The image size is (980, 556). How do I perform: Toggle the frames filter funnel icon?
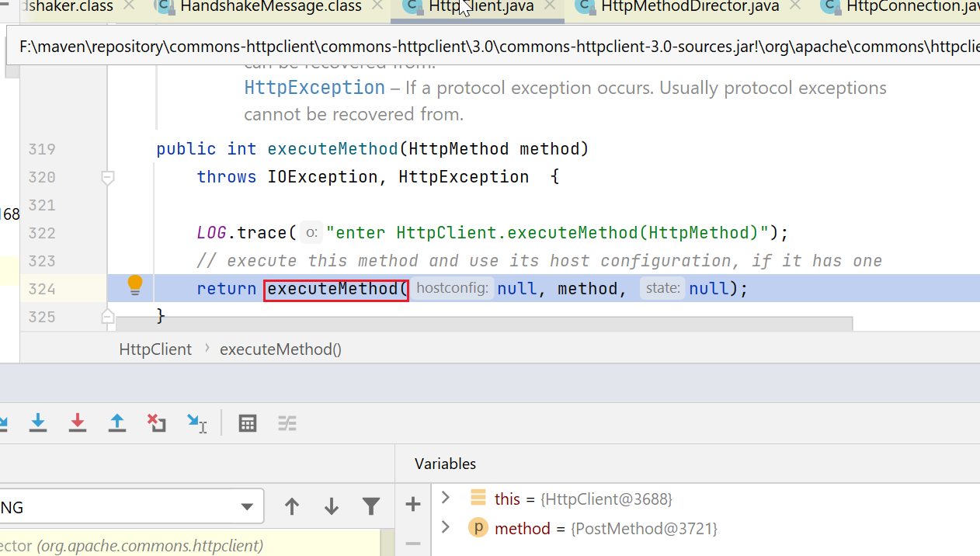pos(371,507)
